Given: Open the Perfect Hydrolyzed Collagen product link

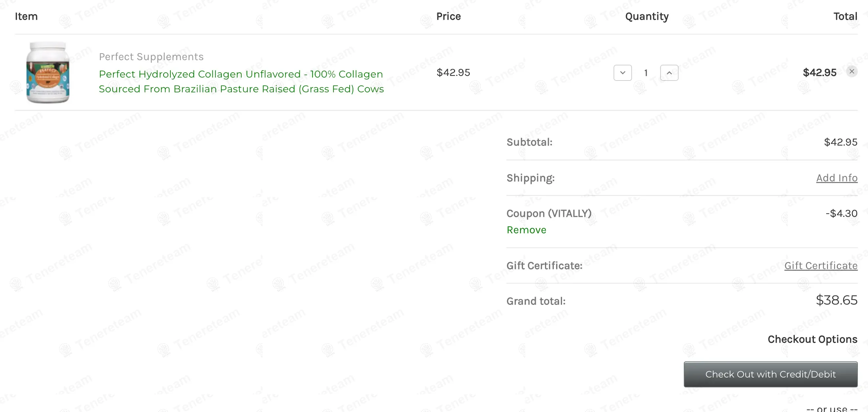Looking at the screenshot, I should pos(241,81).
